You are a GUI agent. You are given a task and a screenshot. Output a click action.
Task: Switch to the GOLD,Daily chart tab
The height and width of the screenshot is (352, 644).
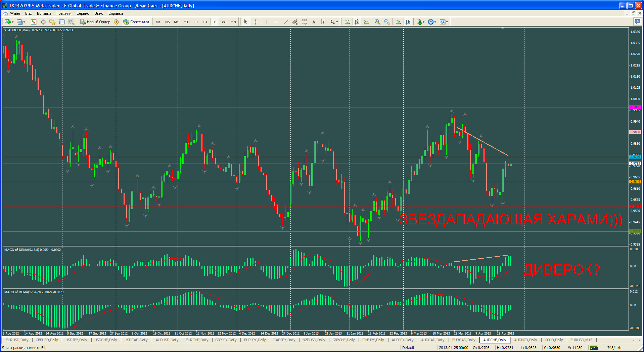[553, 340]
